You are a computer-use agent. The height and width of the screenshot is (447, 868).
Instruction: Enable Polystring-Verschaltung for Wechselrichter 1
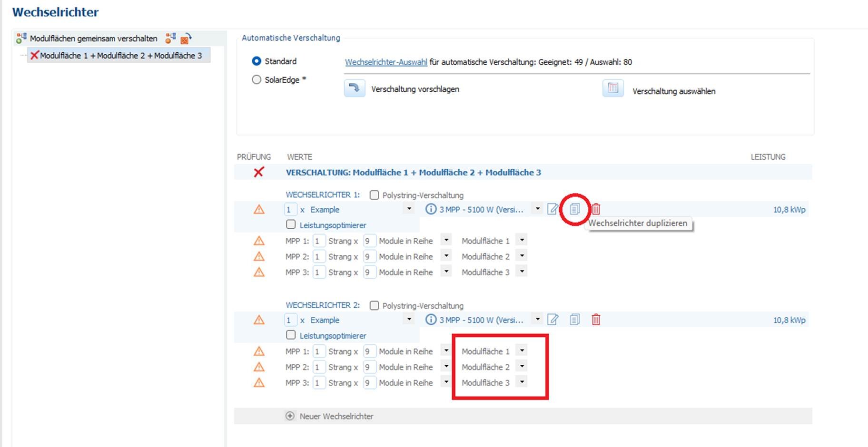375,195
